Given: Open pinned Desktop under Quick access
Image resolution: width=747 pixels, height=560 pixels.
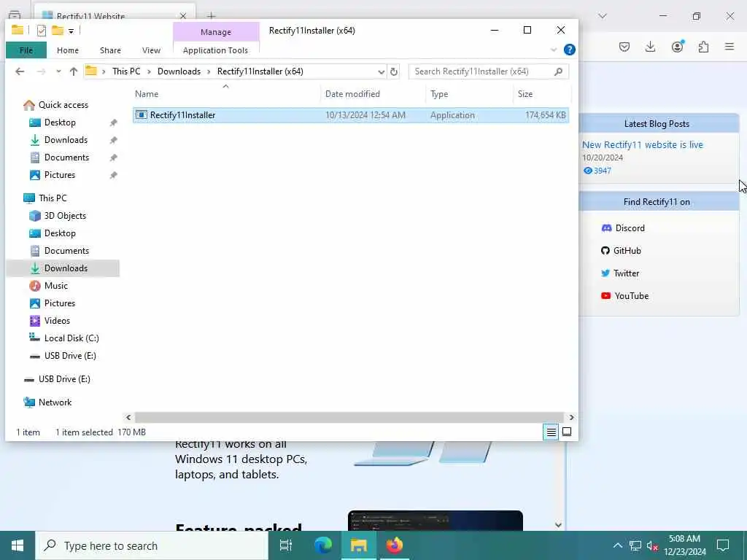Looking at the screenshot, I should [x=60, y=122].
